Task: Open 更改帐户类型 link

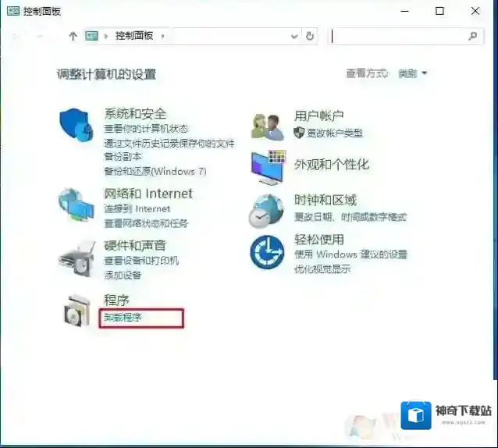Action: click(334, 133)
